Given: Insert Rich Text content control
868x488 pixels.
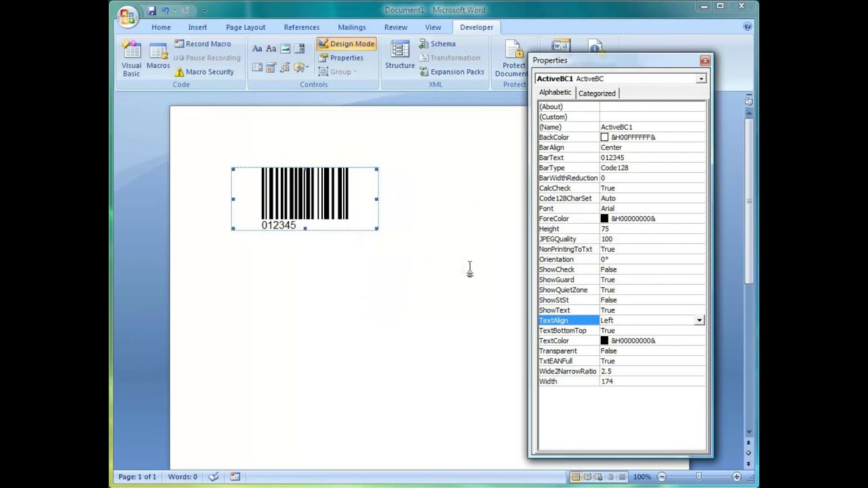Looking at the screenshot, I should pyautogui.click(x=257, y=49).
